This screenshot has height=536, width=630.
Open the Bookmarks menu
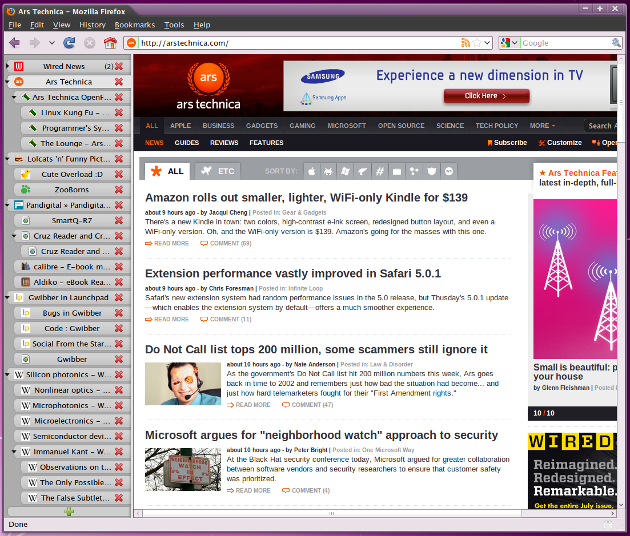[135, 25]
